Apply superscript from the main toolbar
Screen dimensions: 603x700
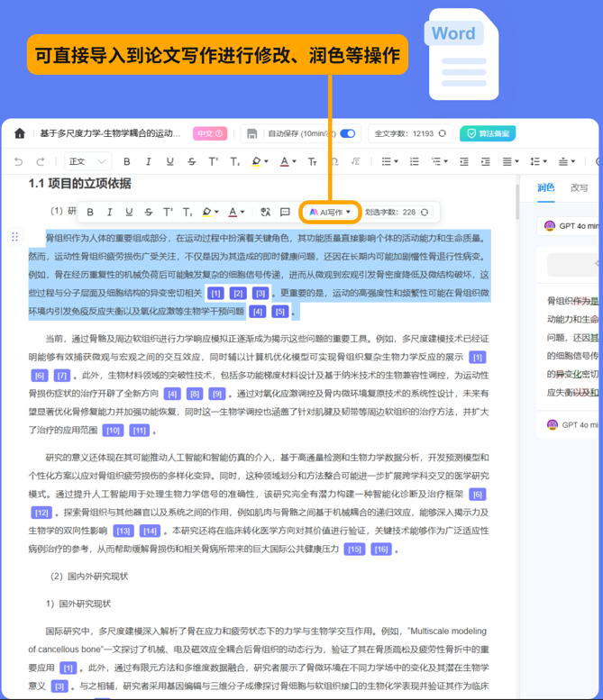pos(213,161)
